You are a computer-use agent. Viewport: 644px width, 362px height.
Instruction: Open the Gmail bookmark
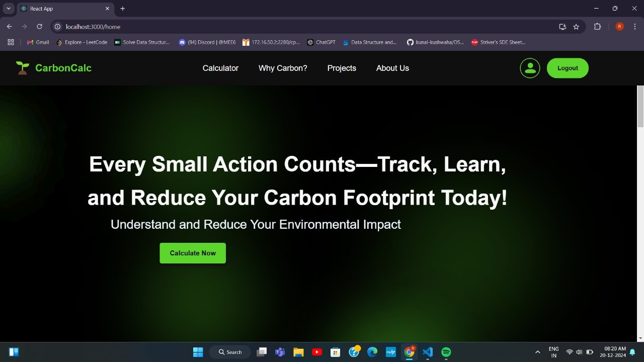click(x=38, y=42)
